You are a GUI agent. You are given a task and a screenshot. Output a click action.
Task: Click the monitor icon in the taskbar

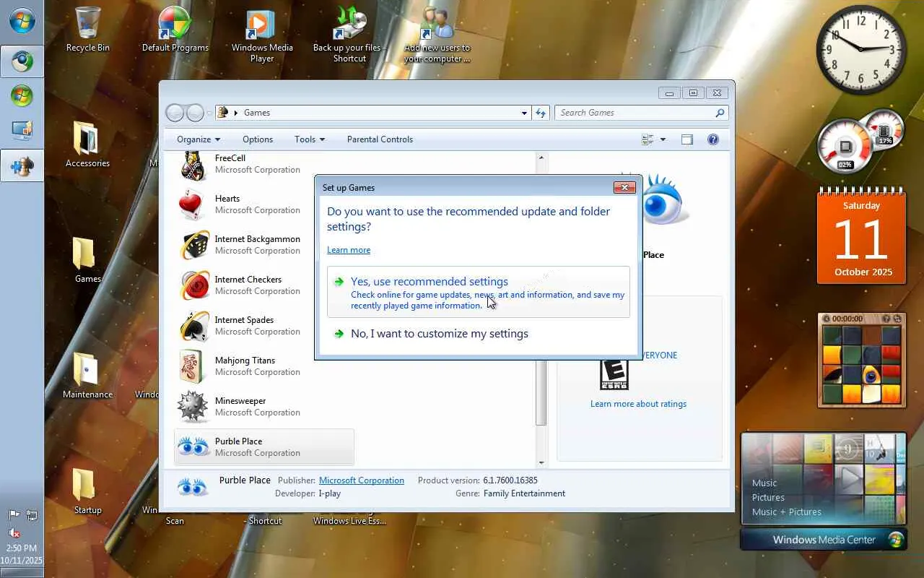pos(22,130)
